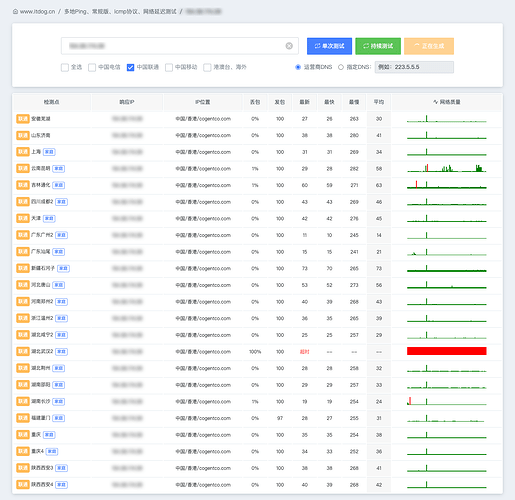Select the 浙江温州2 node name
The height and width of the screenshot is (500, 515).
[42, 318]
